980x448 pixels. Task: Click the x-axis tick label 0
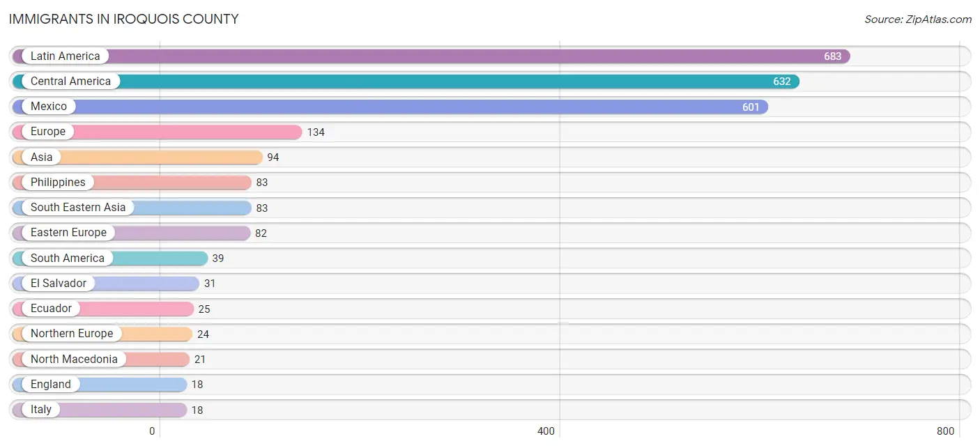[152, 431]
